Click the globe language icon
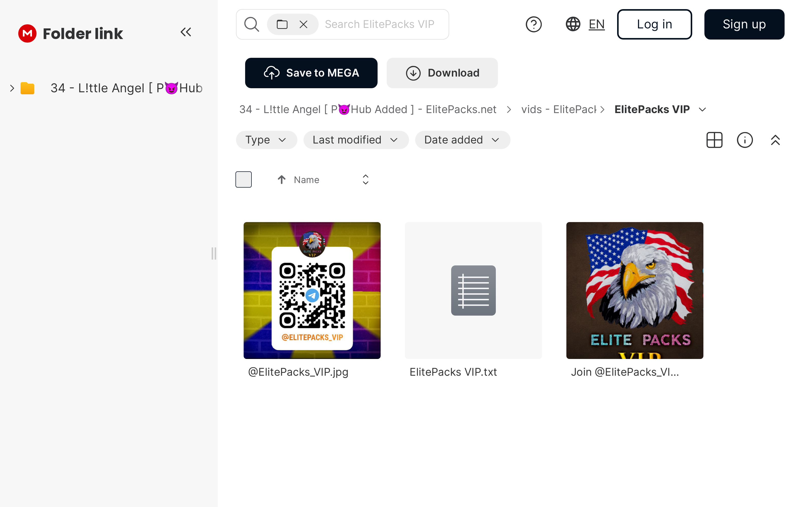This screenshot has height=507, width=812. click(x=573, y=24)
